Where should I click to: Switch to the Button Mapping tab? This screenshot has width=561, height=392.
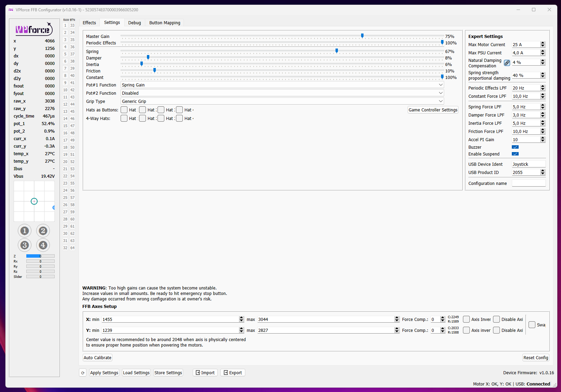coord(164,23)
